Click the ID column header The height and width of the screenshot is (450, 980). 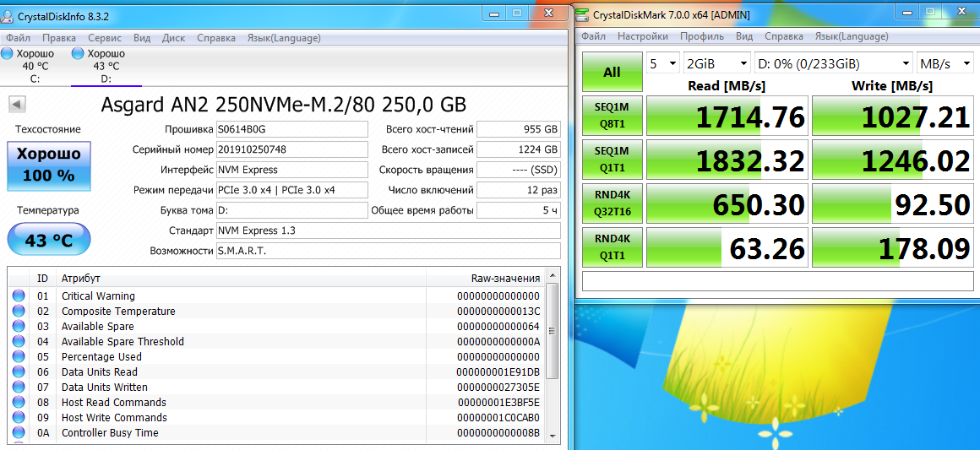click(x=42, y=278)
